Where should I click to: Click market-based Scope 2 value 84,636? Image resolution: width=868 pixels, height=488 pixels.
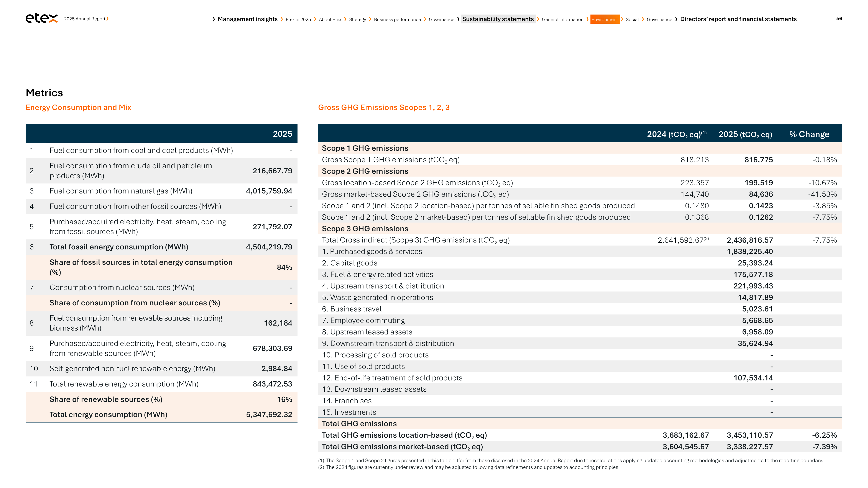tap(761, 194)
